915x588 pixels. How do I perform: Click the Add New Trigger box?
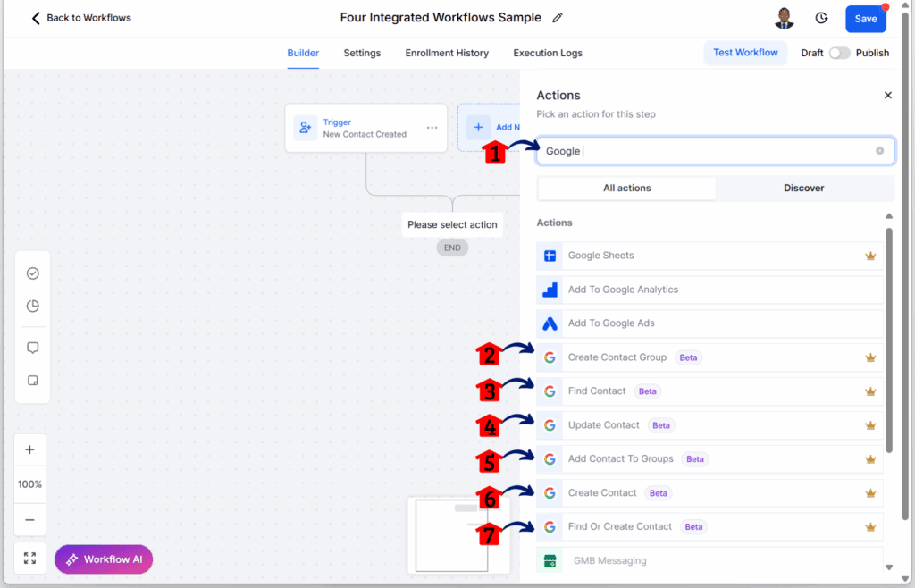pos(489,127)
